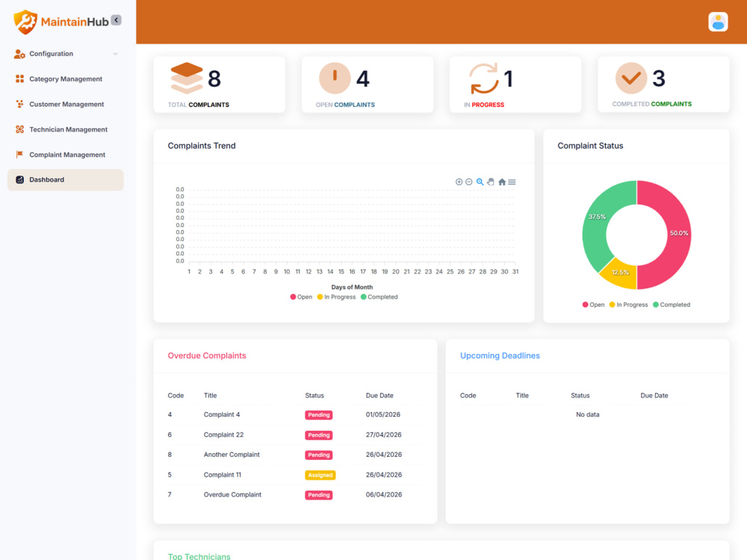Image resolution: width=747 pixels, height=560 pixels.
Task: Open the Configuration menu item
Action: (66, 54)
